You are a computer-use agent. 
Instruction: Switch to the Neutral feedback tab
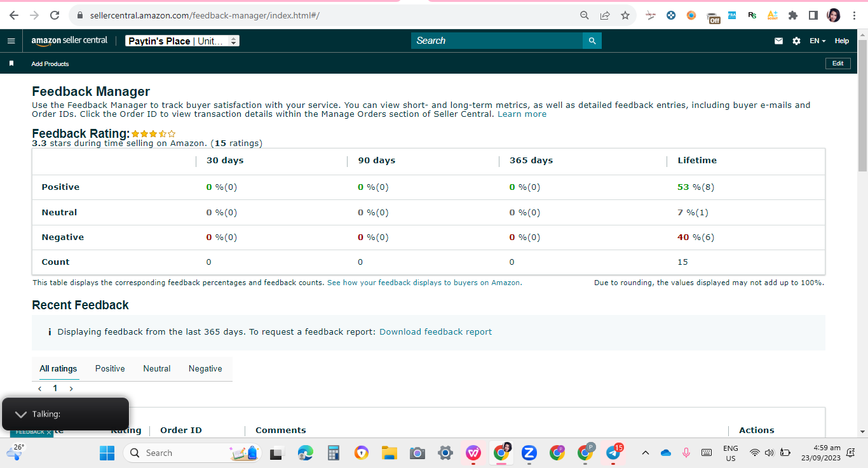157,369
